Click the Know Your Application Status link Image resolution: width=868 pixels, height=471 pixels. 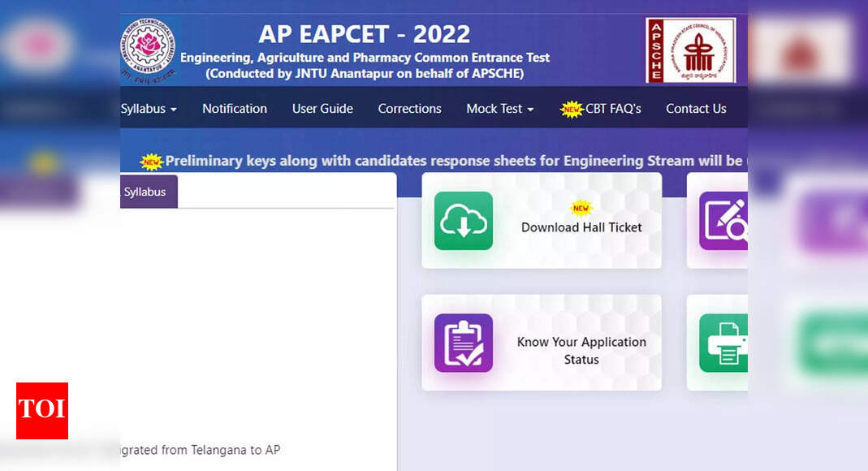click(x=581, y=351)
